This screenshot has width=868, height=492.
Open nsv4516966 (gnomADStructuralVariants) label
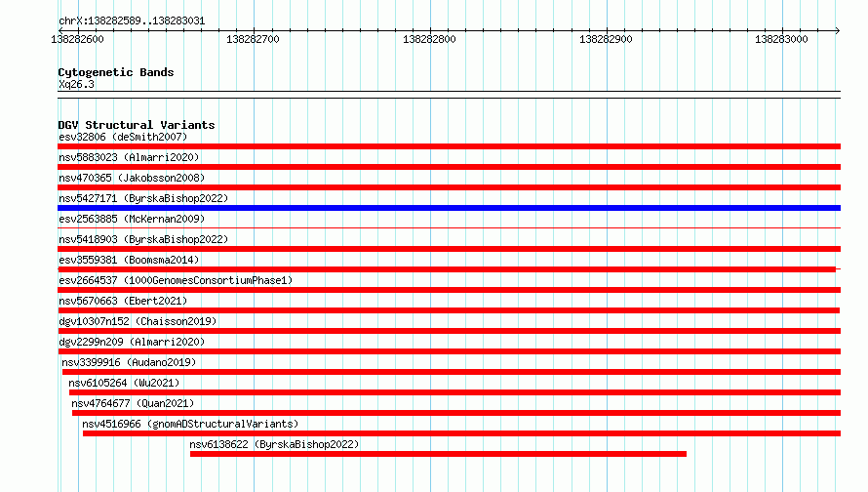point(190,424)
